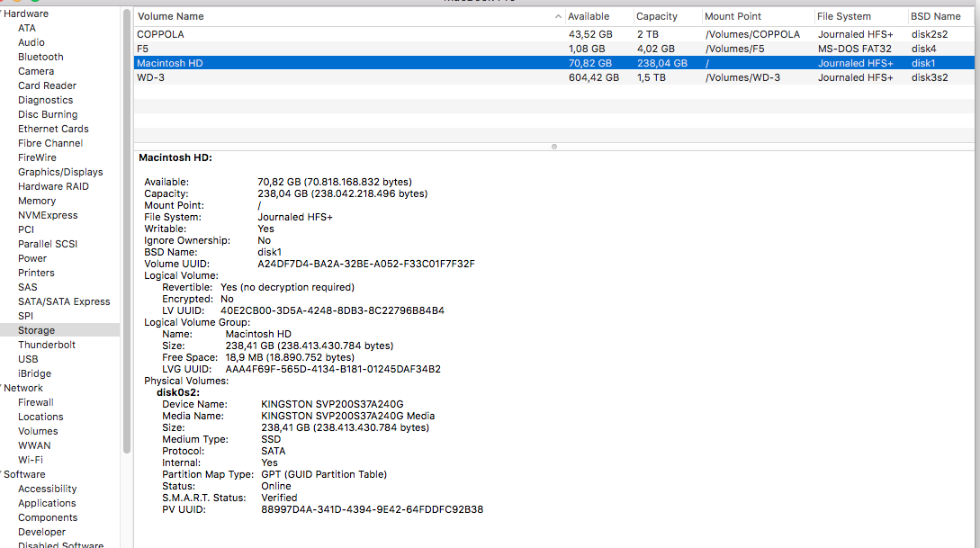Select the highlighted Storage entry

(x=60, y=330)
